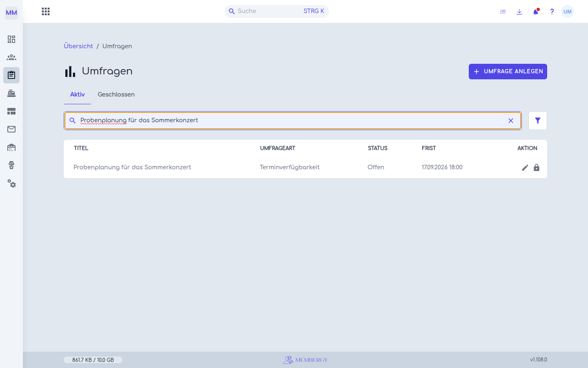Click the Membergy footer logo

coord(305,360)
